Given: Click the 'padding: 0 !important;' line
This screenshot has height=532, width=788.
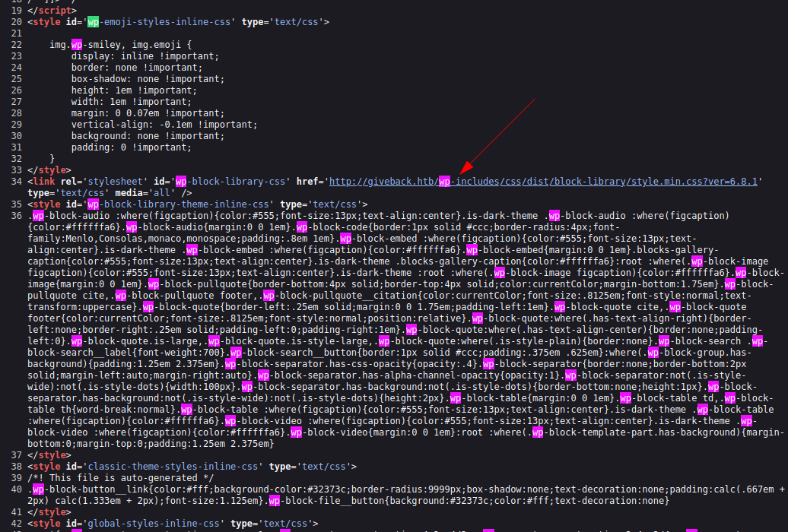Looking at the screenshot, I should (x=131, y=147).
